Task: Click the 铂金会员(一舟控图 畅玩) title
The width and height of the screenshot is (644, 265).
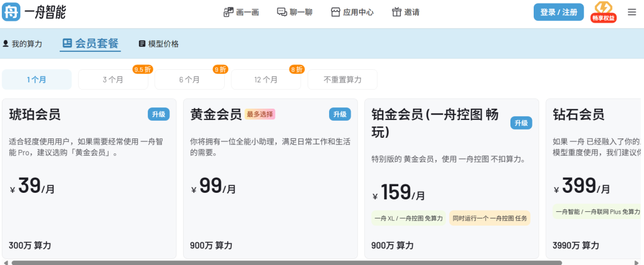Action: point(435,124)
